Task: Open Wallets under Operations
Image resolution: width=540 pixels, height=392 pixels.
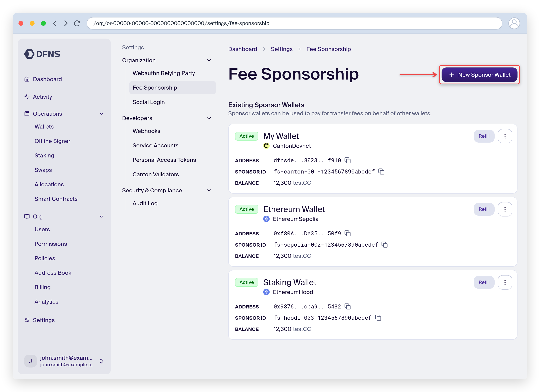Action: [x=44, y=126]
